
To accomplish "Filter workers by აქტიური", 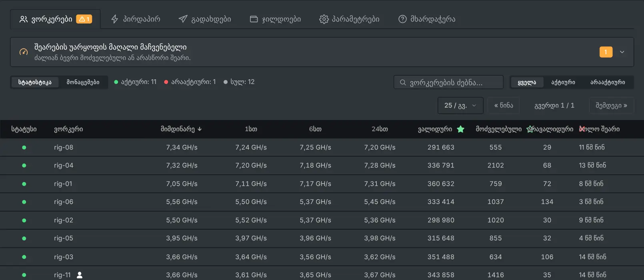I will tap(563, 82).
